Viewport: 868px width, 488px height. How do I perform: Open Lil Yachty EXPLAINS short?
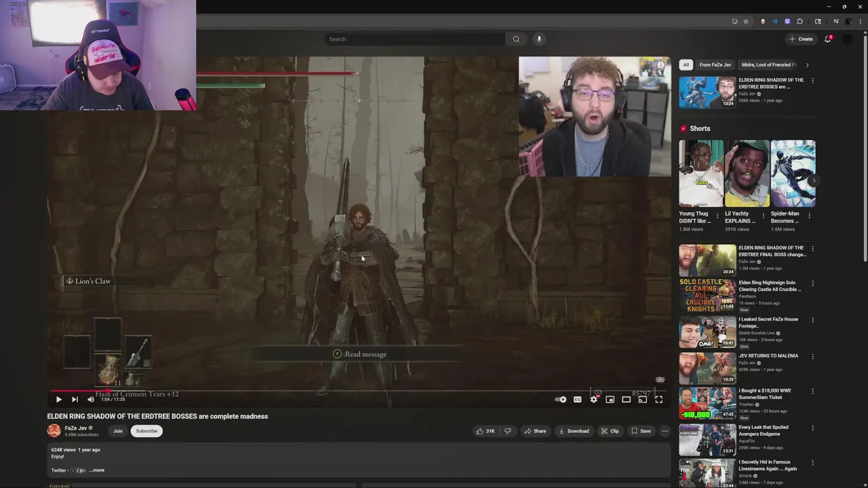click(x=747, y=174)
